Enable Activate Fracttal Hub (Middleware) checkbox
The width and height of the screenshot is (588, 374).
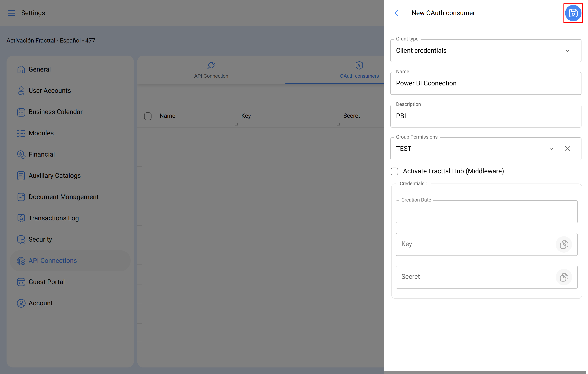point(394,171)
